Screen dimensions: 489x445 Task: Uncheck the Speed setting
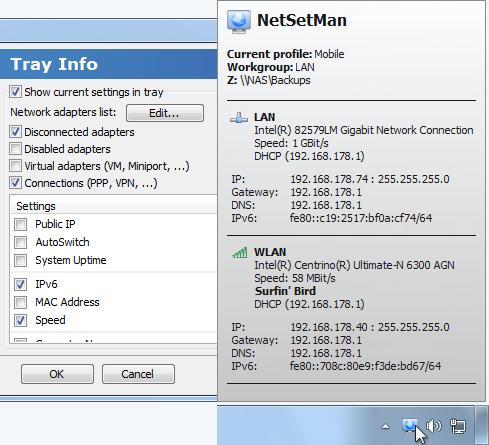[x=21, y=320]
